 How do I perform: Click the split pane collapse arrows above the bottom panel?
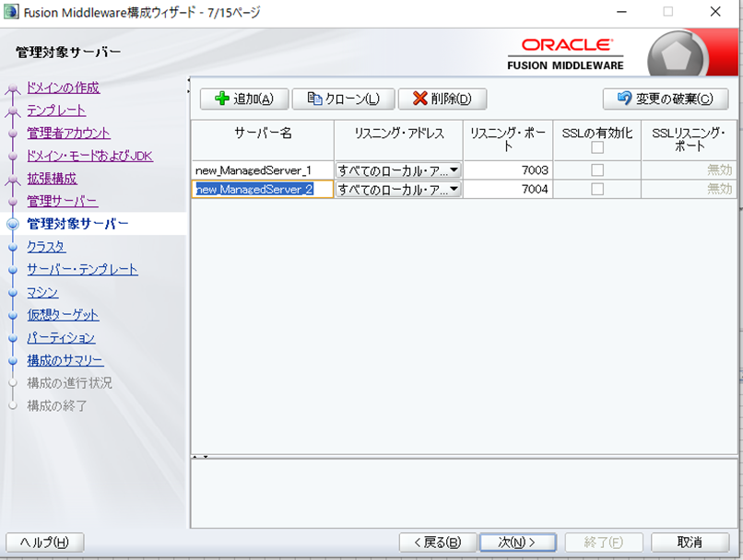tap(200, 456)
